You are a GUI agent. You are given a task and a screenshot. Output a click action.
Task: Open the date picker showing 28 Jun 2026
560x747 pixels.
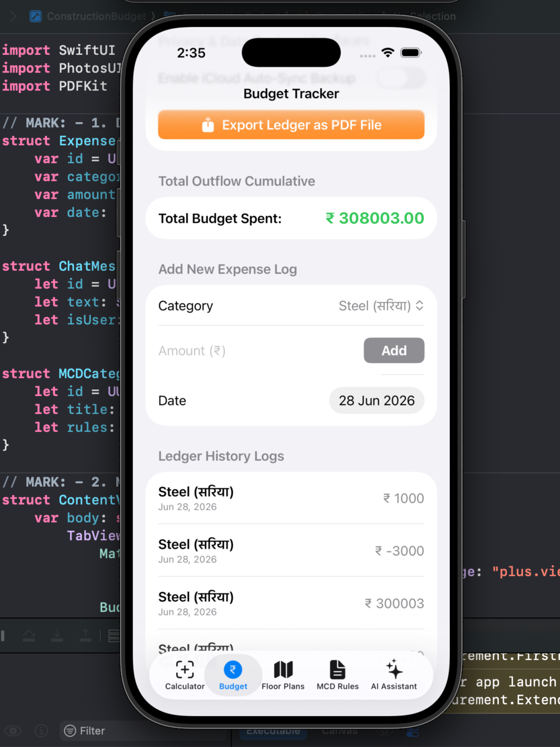click(377, 401)
